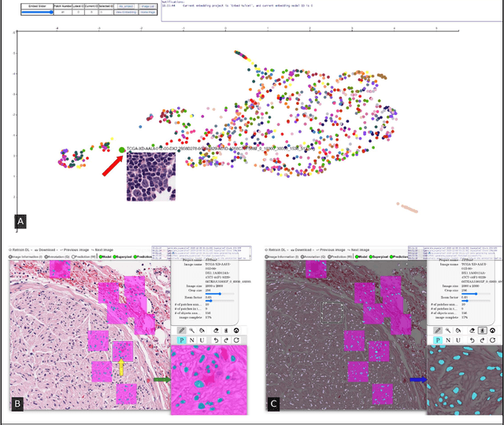Image resolution: width=504 pixels, height=425 pixels.
Task: Click the redo arrow in panel B
Action: (x=226, y=340)
